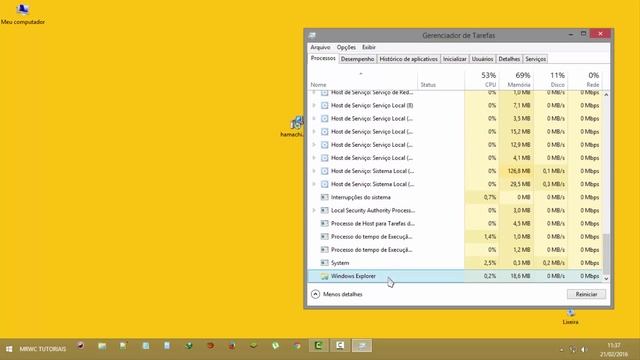Switch to the Usuários tab
This screenshot has height=360, width=640.
(x=482, y=59)
